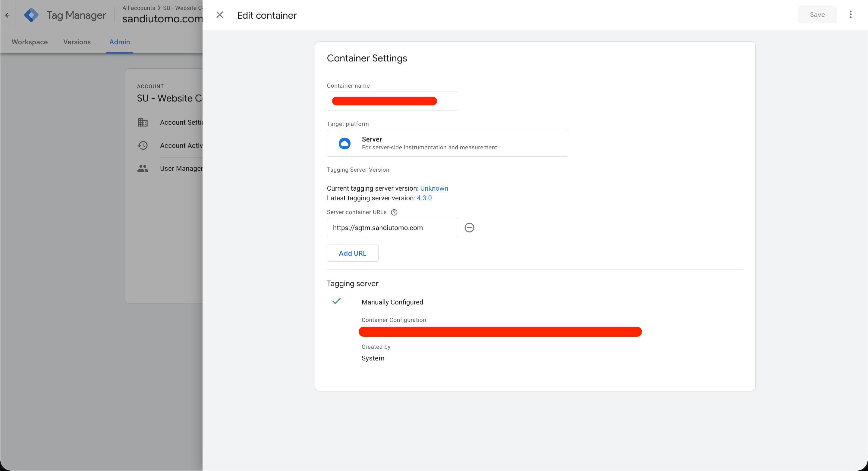This screenshot has height=471, width=868.
Task: Click the User Management people icon
Action: click(143, 168)
